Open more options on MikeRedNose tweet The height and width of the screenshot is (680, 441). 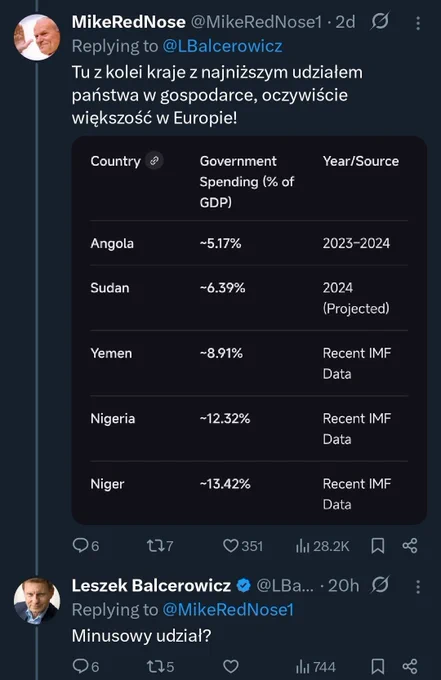pos(418,23)
